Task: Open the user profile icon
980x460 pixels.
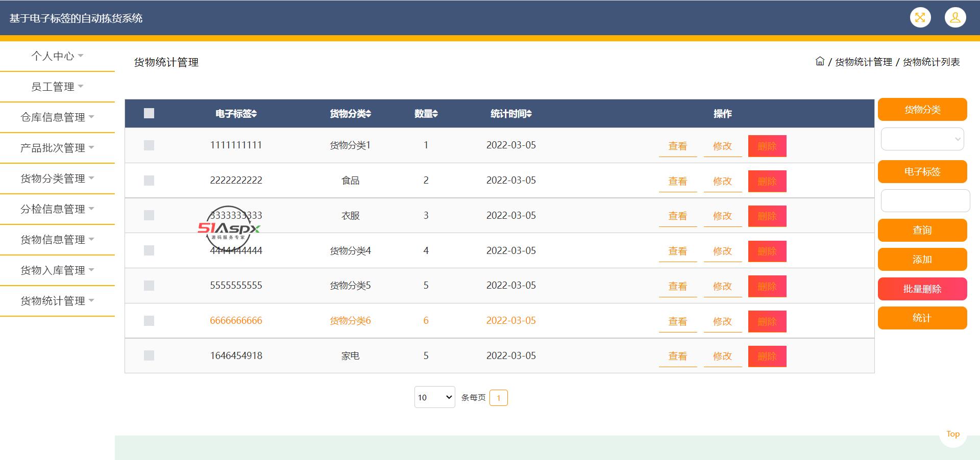Action: click(x=954, y=18)
